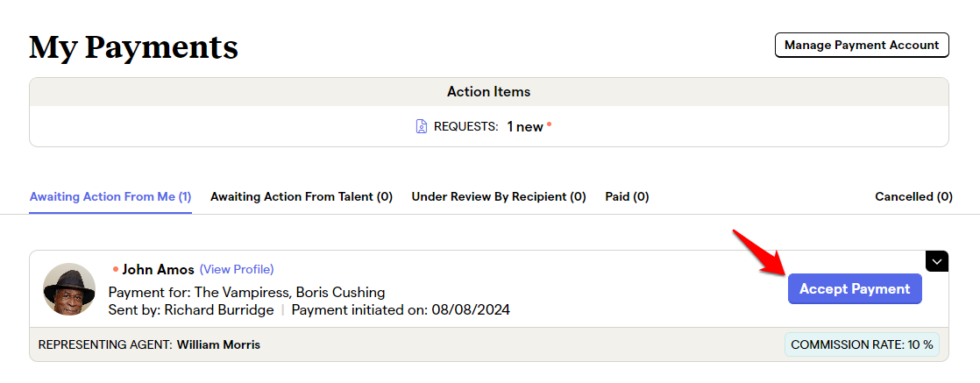Go to the Paid tab
The width and height of the screenshot is (980, 383).
[627, 197]
